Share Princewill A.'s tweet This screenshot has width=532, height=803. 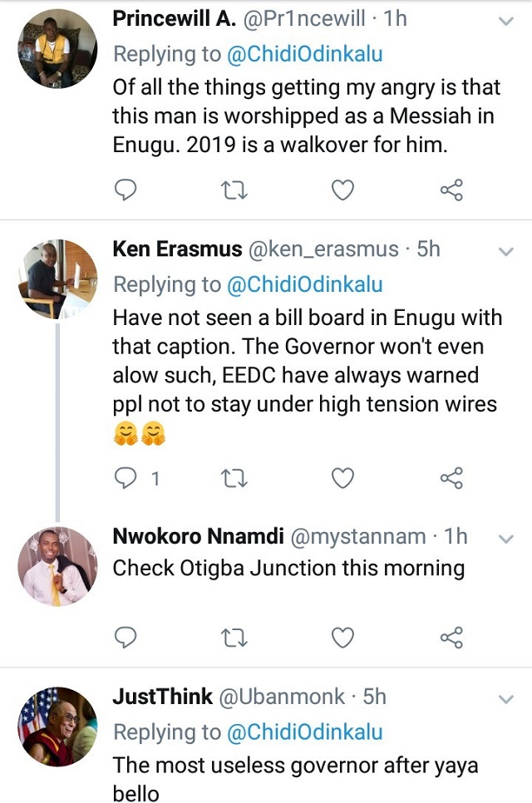click(451, 190)
